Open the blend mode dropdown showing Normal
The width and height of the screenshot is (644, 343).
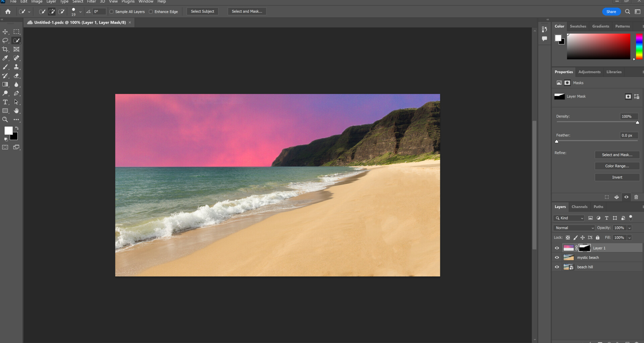[x=574, y=228]
